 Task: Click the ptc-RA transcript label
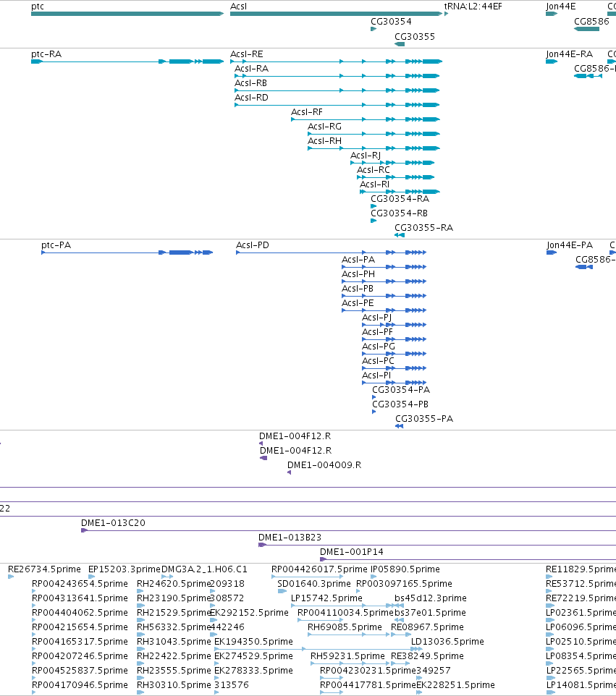(x=46, y=54)
